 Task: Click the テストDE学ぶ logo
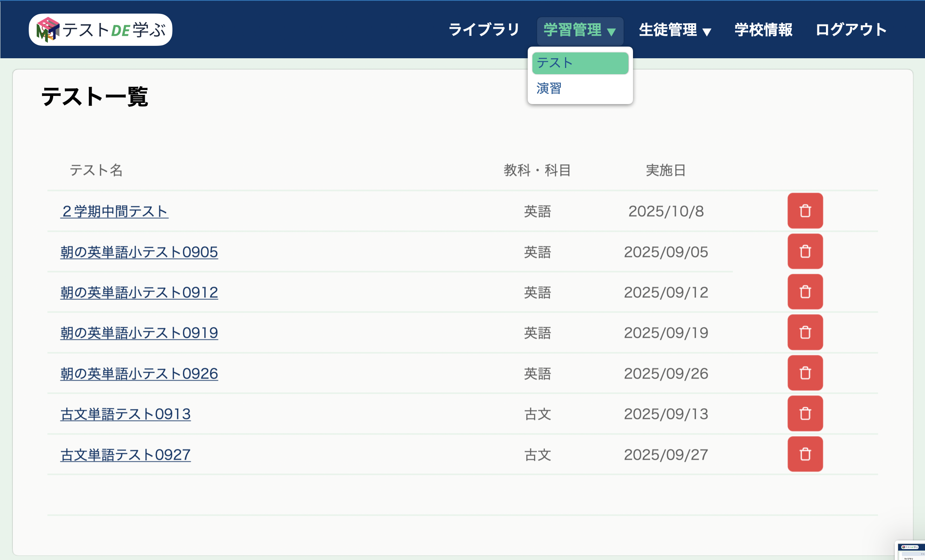(101, 30)
